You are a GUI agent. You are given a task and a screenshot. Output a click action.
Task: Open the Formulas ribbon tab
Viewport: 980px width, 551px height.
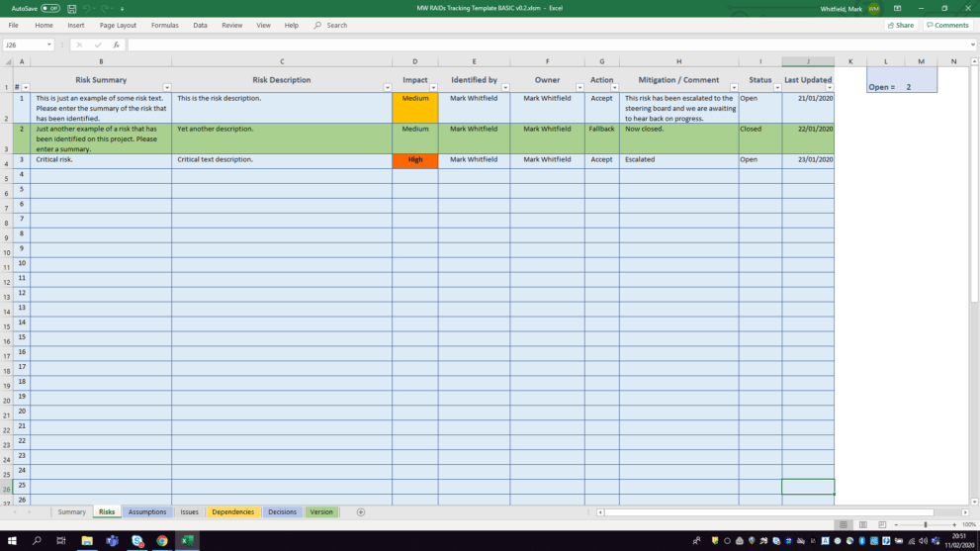(x=164, y=25)
